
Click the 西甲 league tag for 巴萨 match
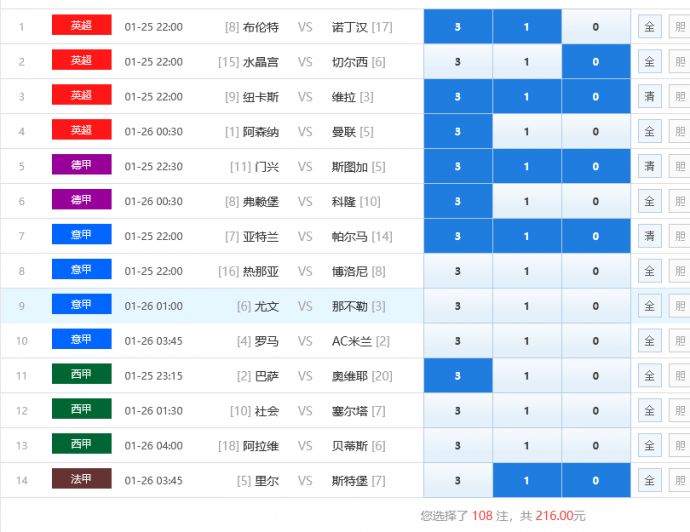pos(81,375)
